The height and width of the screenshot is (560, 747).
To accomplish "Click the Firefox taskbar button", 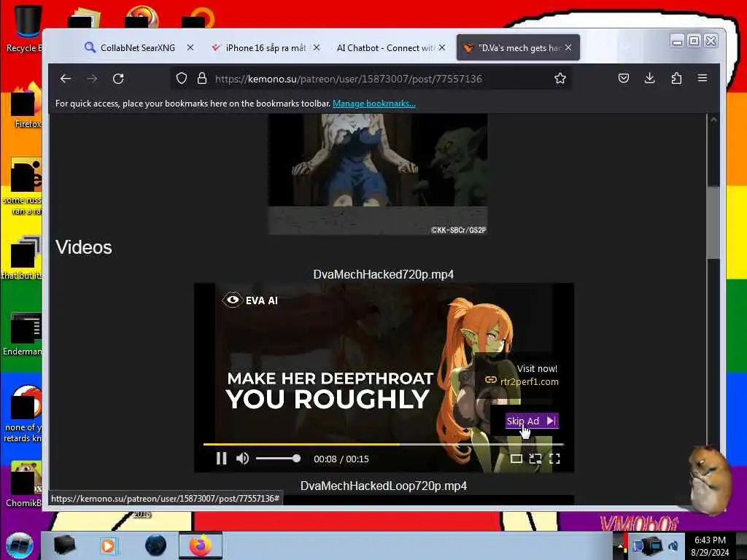I will pos(201,545).
